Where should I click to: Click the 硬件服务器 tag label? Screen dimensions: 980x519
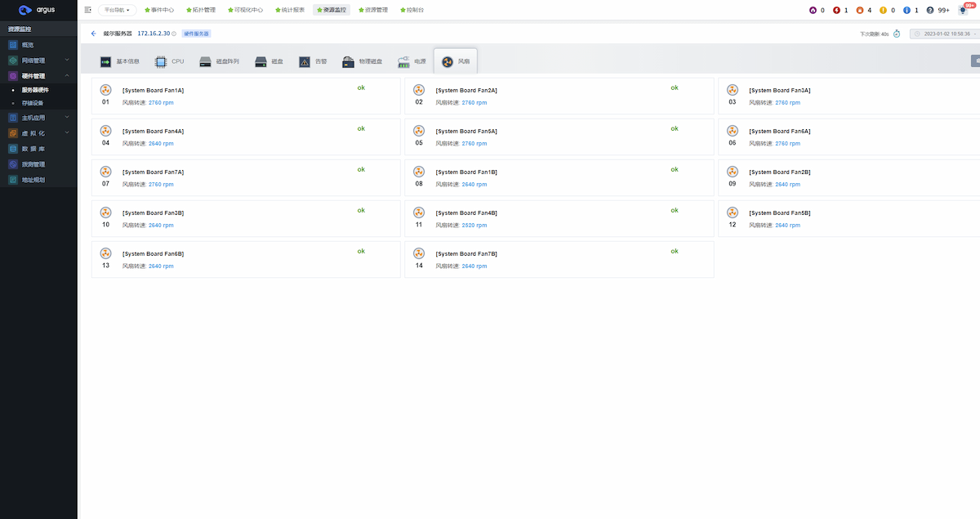coord(196,34)
